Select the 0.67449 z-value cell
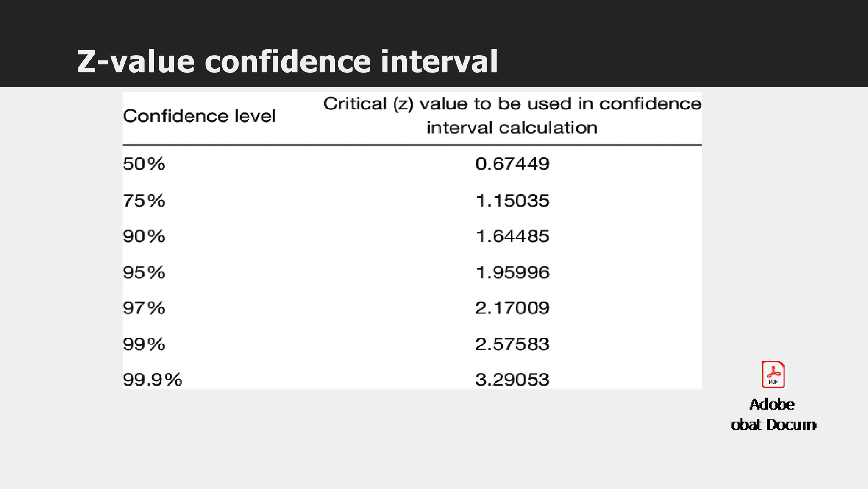 click(512, 164)
